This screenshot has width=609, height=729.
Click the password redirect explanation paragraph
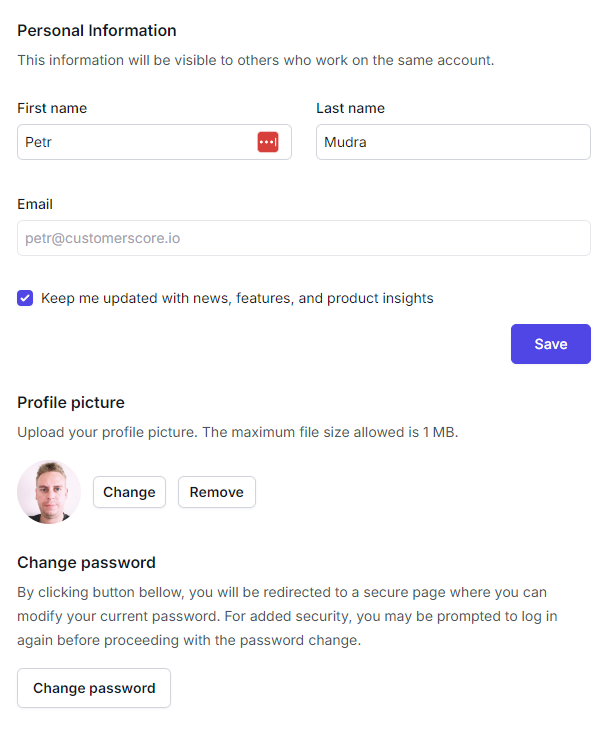282,616
